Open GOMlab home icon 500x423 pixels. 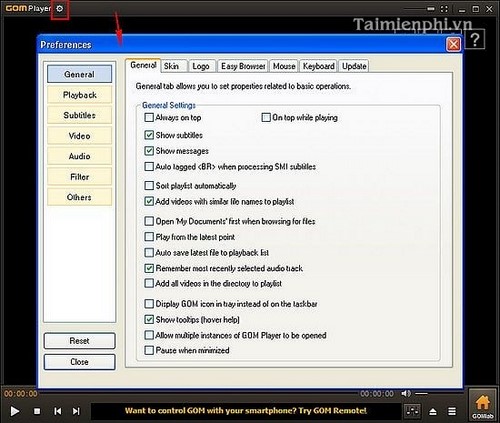[482, 405]
